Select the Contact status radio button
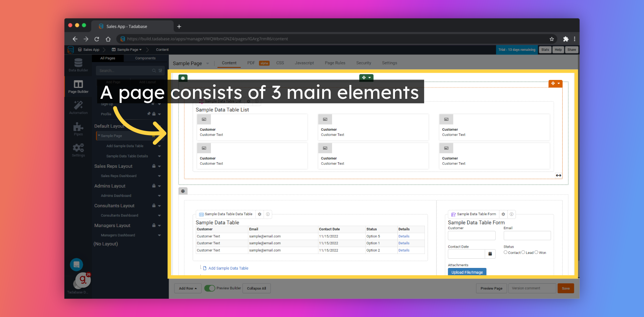The image size is (644, 317). [x=506, y=252]
